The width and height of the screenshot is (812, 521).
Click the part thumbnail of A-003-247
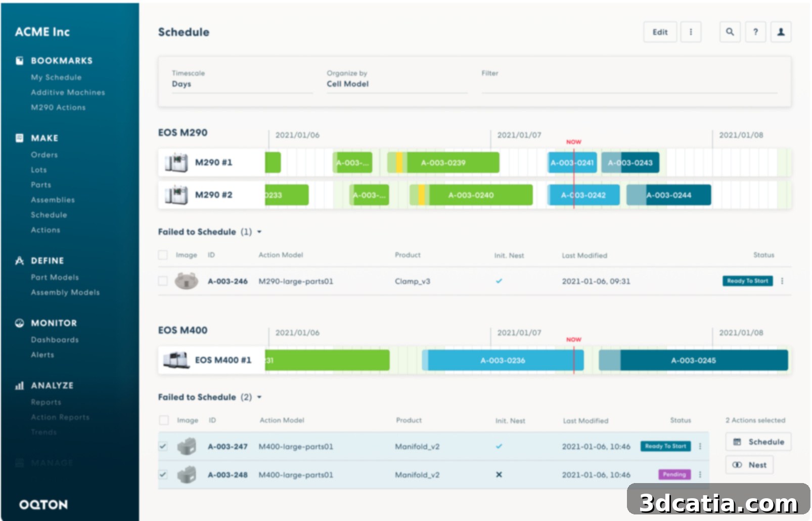(187, 446)
